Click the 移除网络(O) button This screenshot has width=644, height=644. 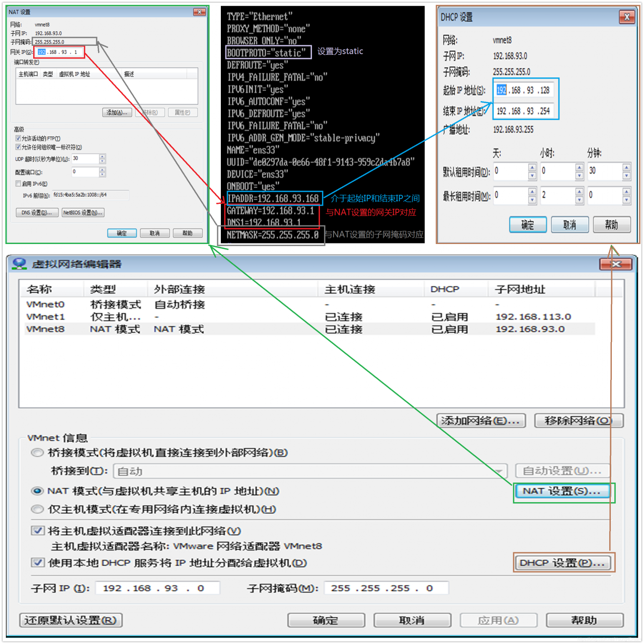[579, 421]
